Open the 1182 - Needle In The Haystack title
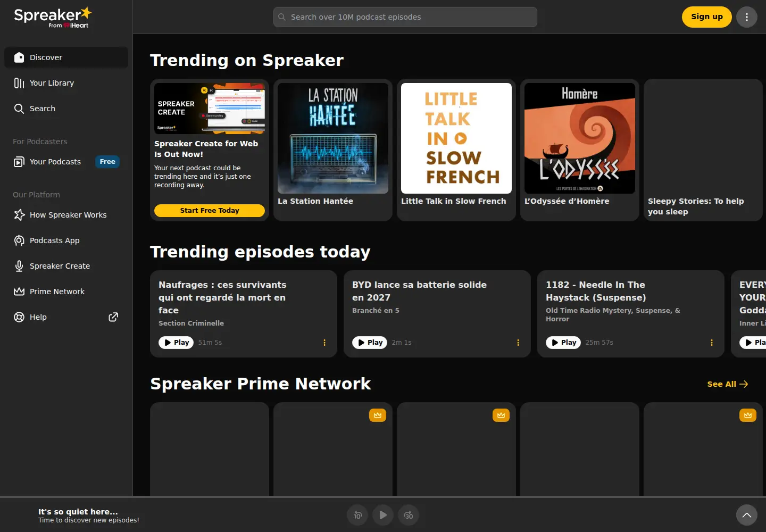This screenshot has width=766, height=532. [596, 292]
